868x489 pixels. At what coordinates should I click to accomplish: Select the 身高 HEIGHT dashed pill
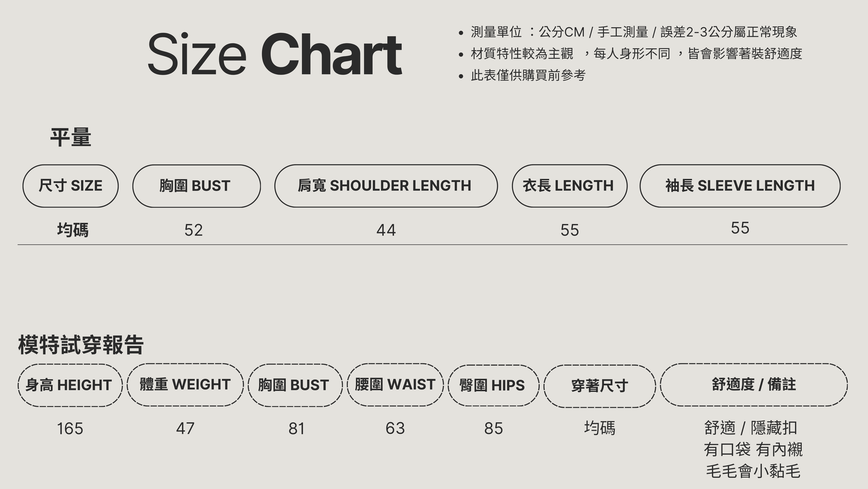[70, 385]
